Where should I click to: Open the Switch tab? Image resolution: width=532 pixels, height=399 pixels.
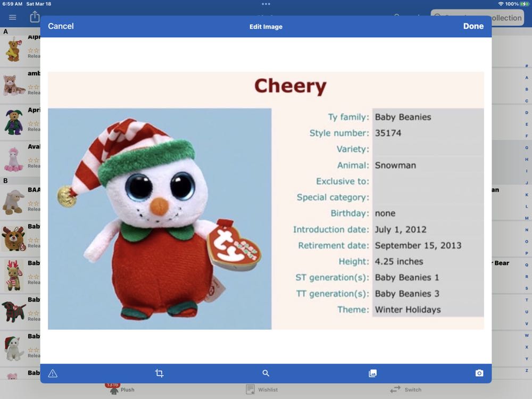click(x=406, y=389)
